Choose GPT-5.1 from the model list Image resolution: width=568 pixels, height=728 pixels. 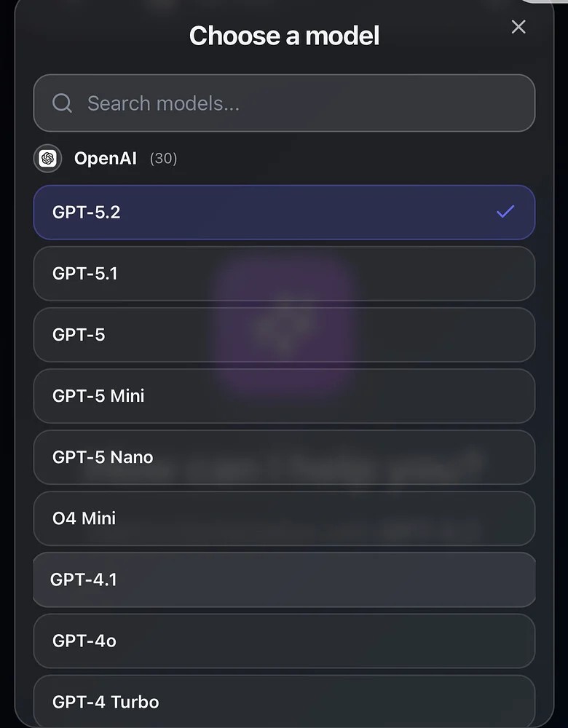tap(284, 274)
